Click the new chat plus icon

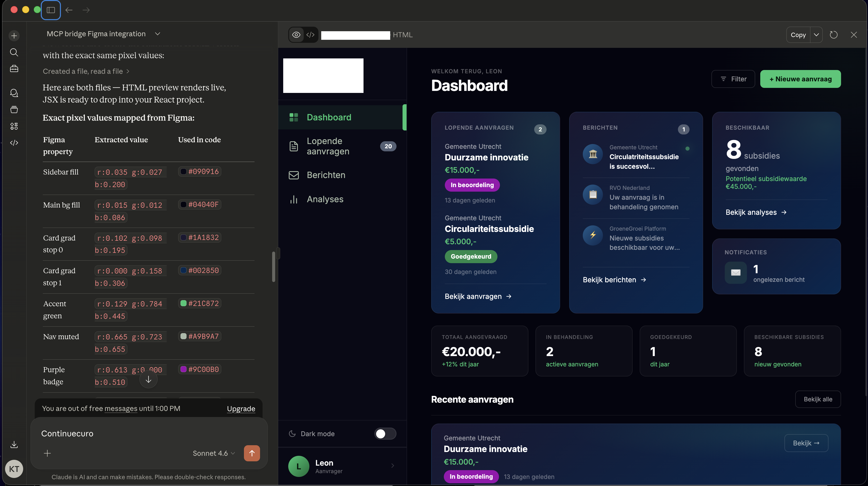tap(14, 36)
